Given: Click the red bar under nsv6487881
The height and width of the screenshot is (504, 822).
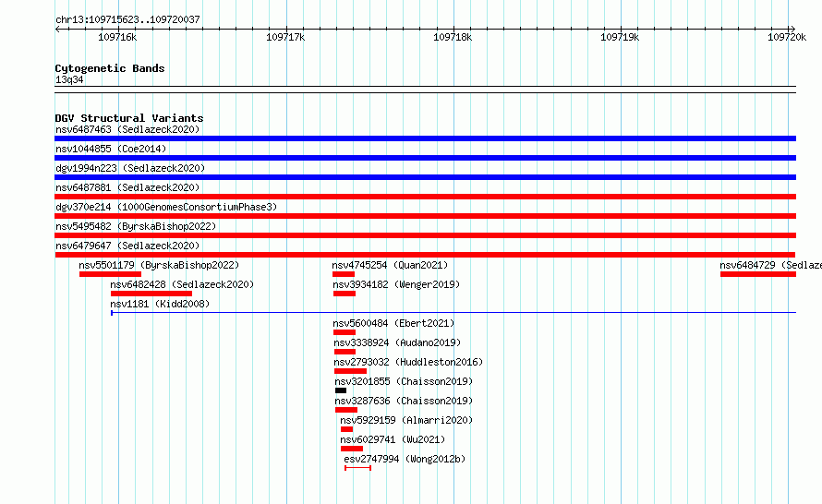Looking at the screenshot, I should (x=425, y=197).
